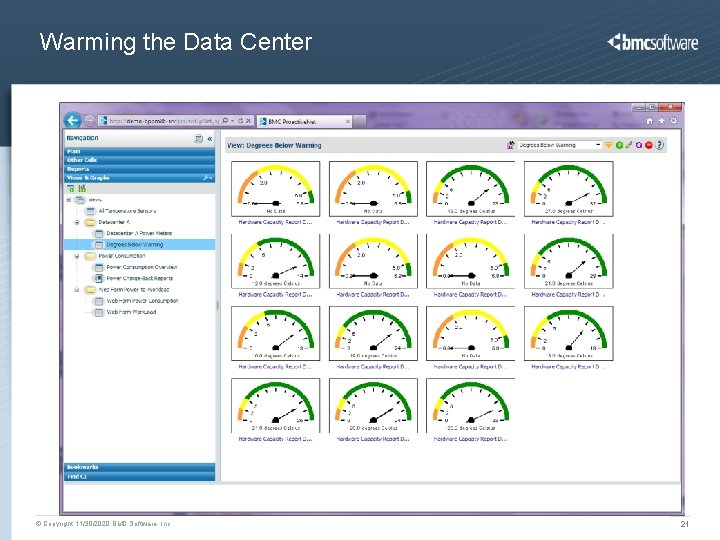The height and width of the screenshot is (540, 720).
Task: Click the Navigation panel title
Action: 82,138
